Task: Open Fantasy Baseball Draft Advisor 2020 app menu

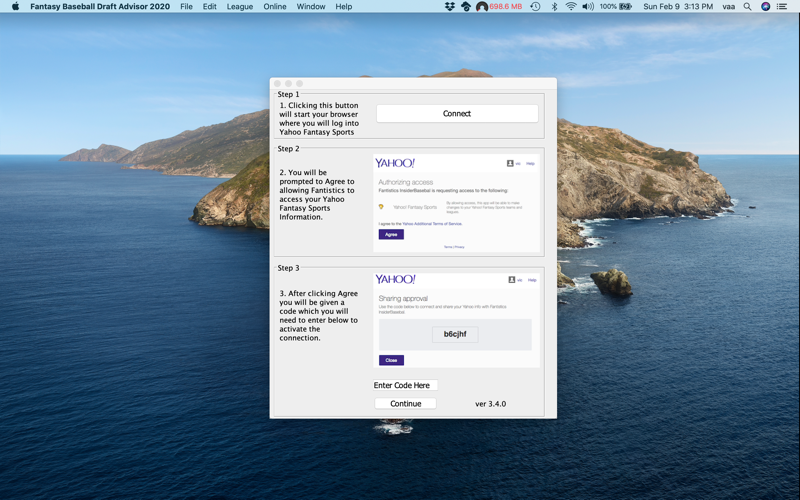Action: tap(100, 7)
